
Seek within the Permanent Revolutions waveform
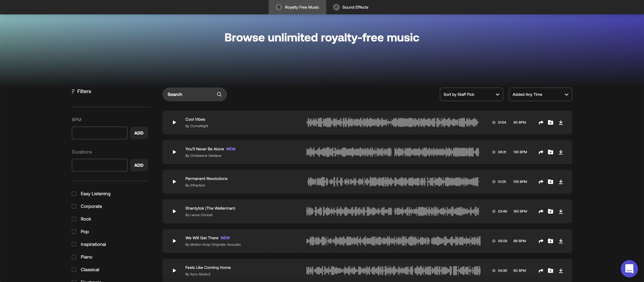[x=393, y=182]
